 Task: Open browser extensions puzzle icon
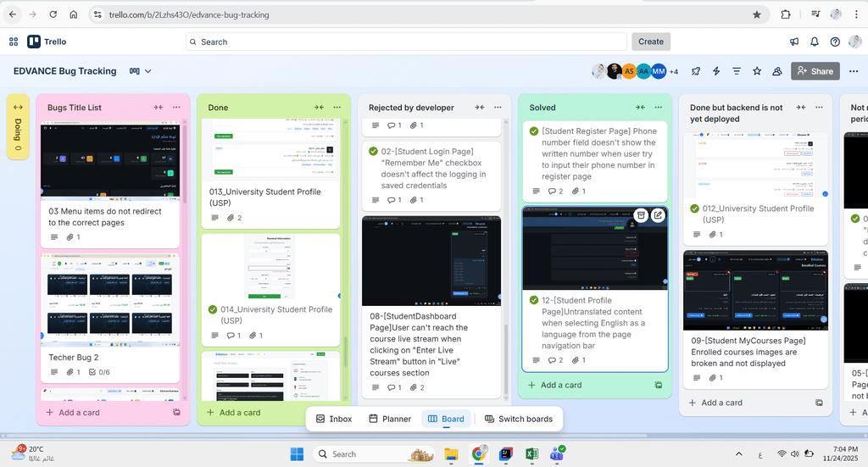[x=786, y=14]
